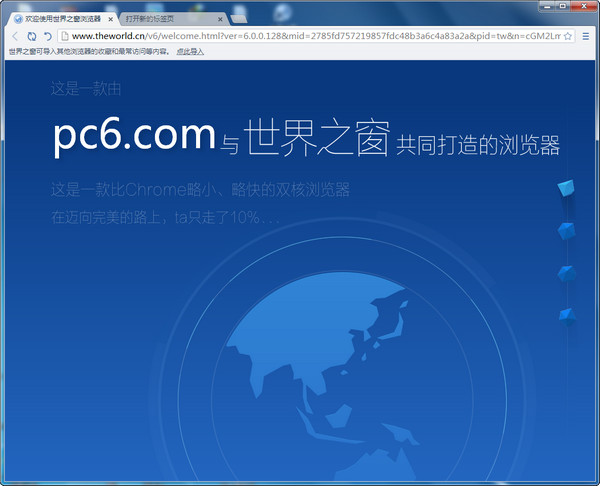
Task: Open a new tab with the blank tab button
Action: click(x=239, y=19)
